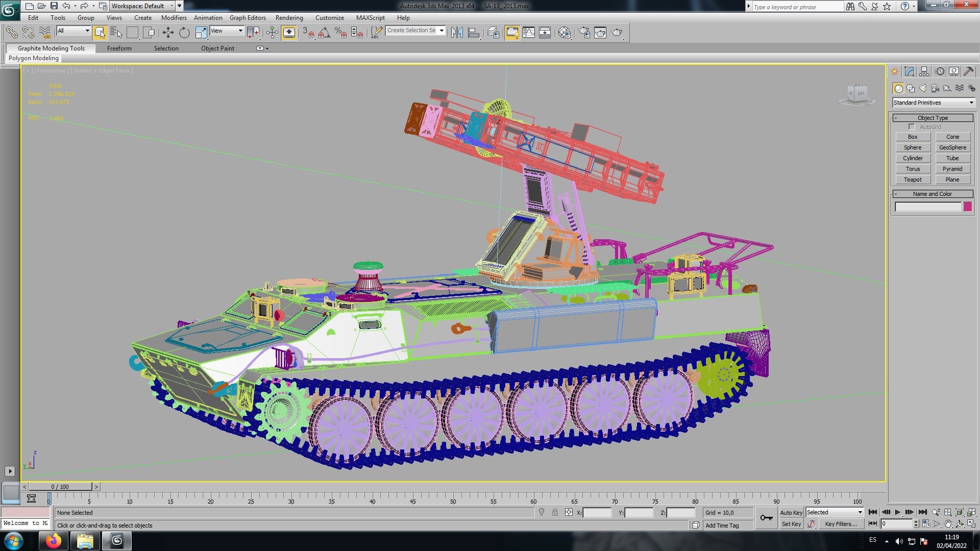The height and width of the screenshot is (551, 980).
Task: Toggle the Angle Snap tool
Action: (324, 33)
